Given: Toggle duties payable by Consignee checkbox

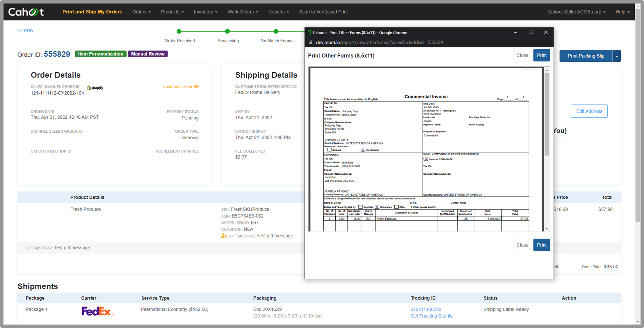Looking at the screenshot, I should [x=377, y=207].
